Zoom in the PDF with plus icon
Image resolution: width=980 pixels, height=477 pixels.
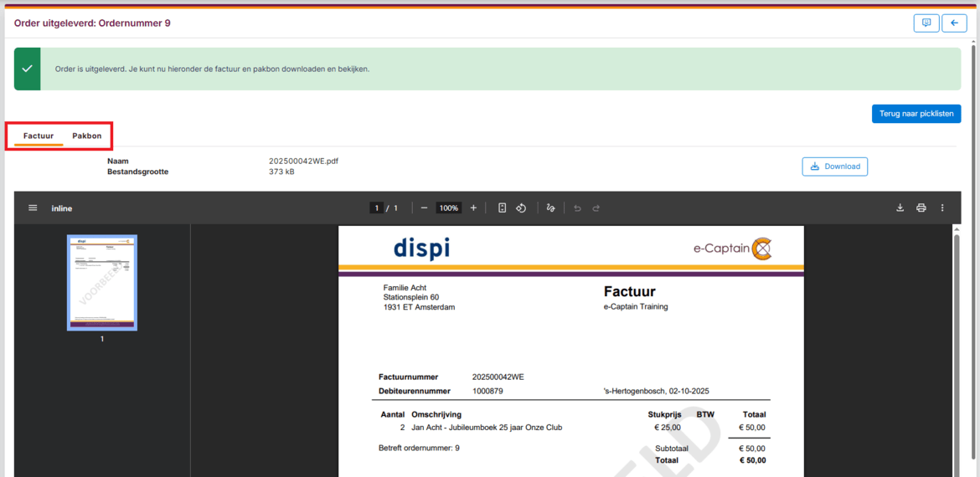[x=473, y=208]
